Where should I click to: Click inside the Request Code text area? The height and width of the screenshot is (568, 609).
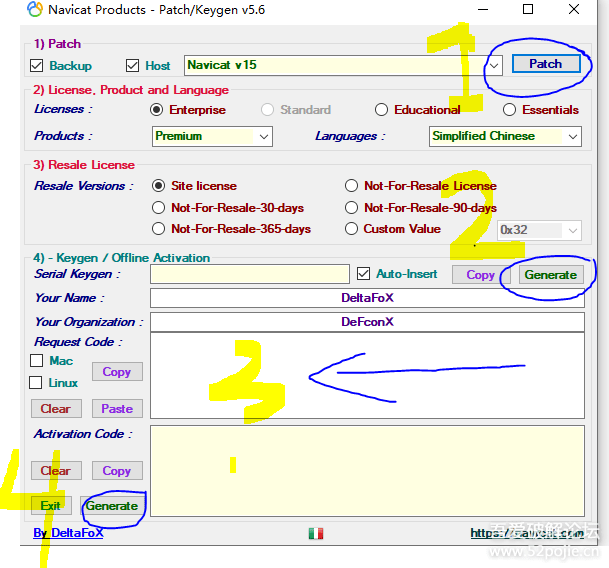(x=367, y=376)
